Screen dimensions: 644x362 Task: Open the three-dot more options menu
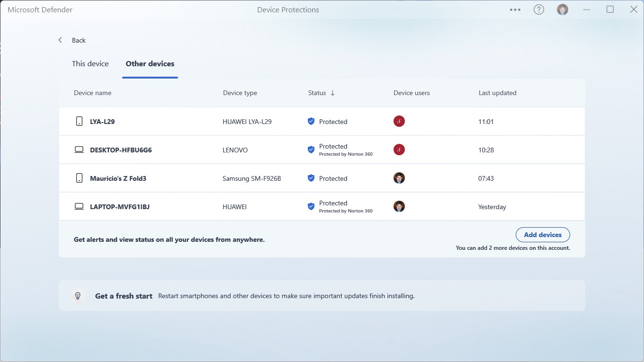point(515,9)
